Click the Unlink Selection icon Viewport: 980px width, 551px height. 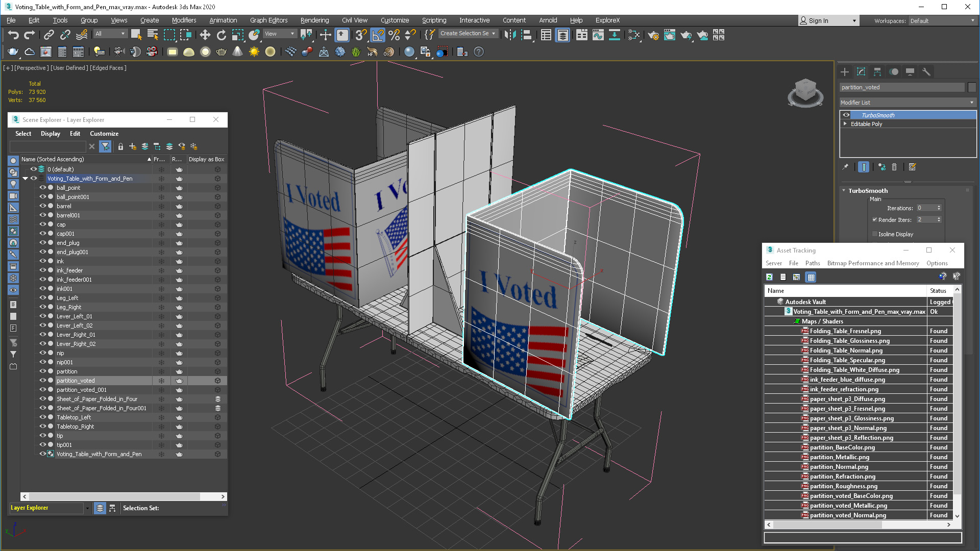point(65,35)
